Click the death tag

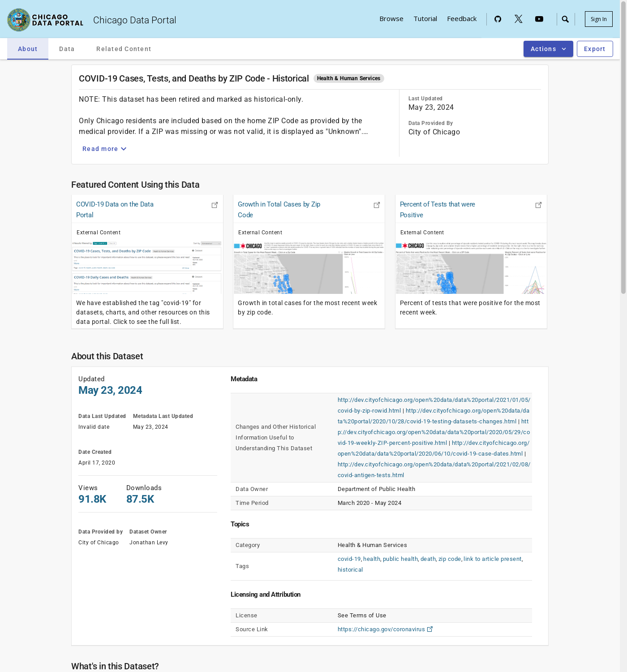[x=428, y=559]
